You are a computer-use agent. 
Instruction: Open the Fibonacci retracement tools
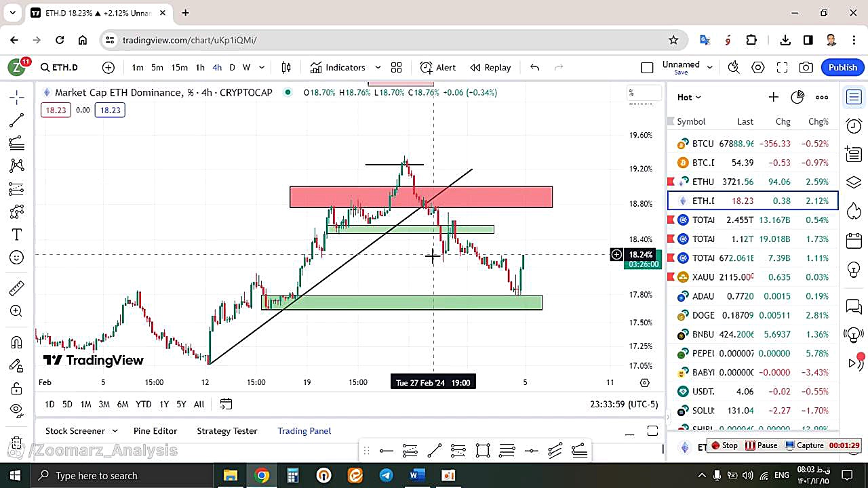point(17,142)
